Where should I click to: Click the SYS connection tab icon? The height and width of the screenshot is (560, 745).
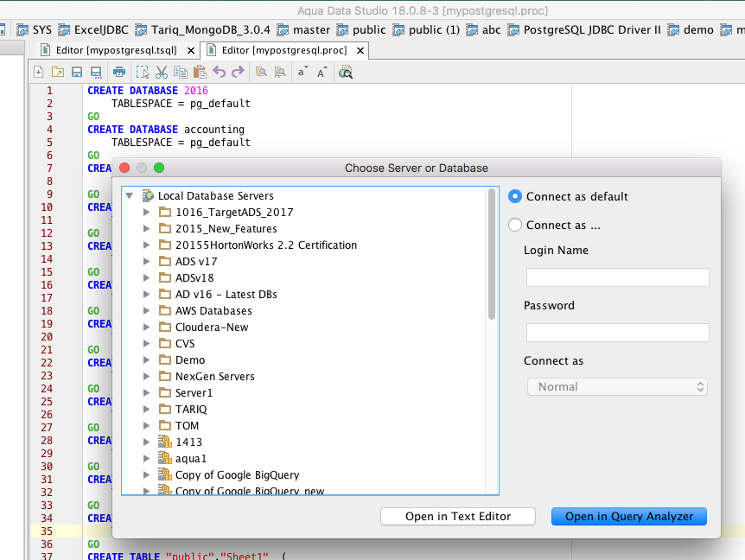(x=22, y=30)
